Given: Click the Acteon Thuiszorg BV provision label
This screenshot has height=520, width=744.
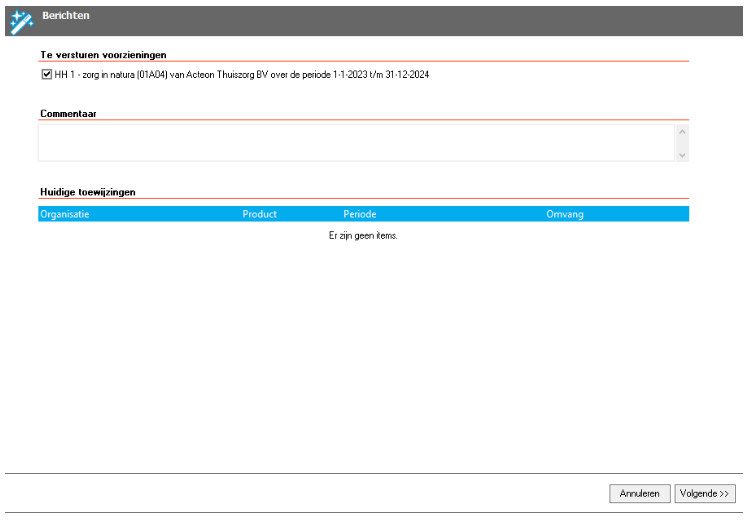Looking at the screenshot, I should tap(241, 75).
